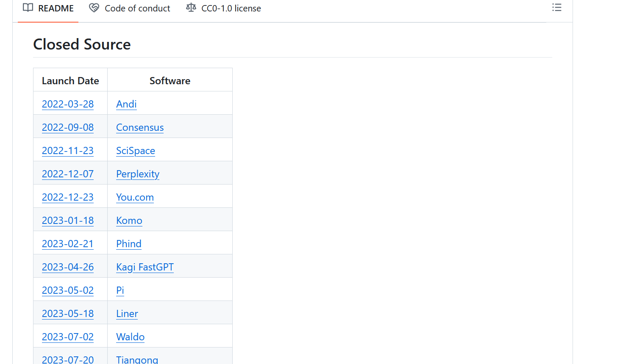637x364 pixels.
Task: Open the Andi link
Action: tap(126, 104)
